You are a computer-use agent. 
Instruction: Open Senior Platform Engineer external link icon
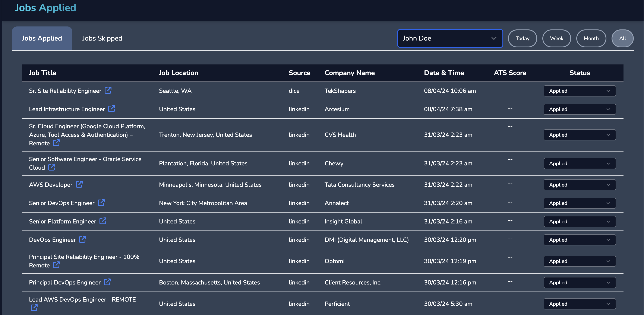point(103,221)
